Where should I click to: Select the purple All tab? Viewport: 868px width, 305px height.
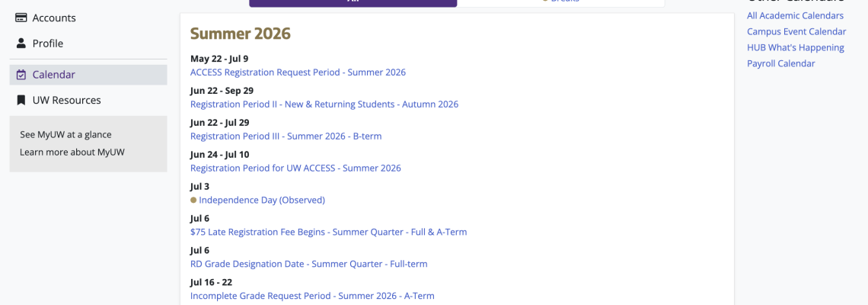(x=353, y=2)
